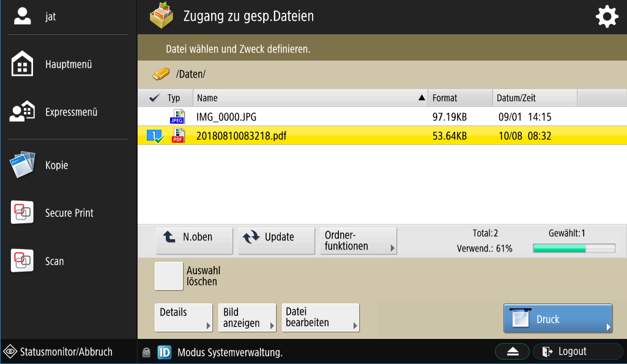
Task: Toggle select-all checkmark in Typ header
Action: (154, 98)
